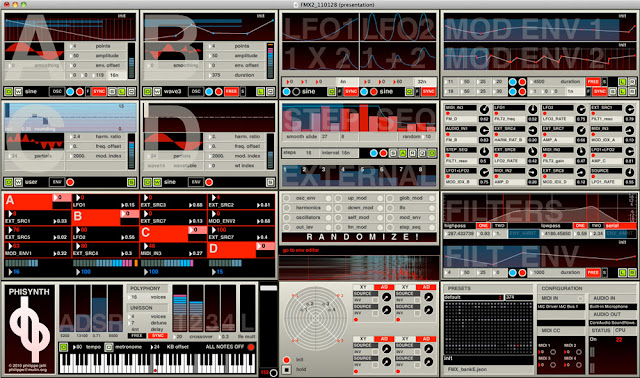Click the blue circle button in operator A
Screen dimensions: 640x378
point(70,91)
